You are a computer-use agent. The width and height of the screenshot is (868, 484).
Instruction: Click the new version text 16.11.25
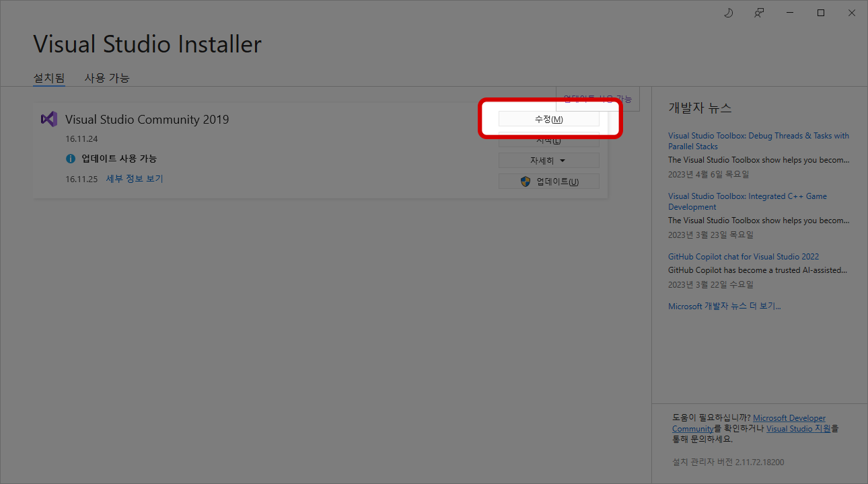[81, 179]
